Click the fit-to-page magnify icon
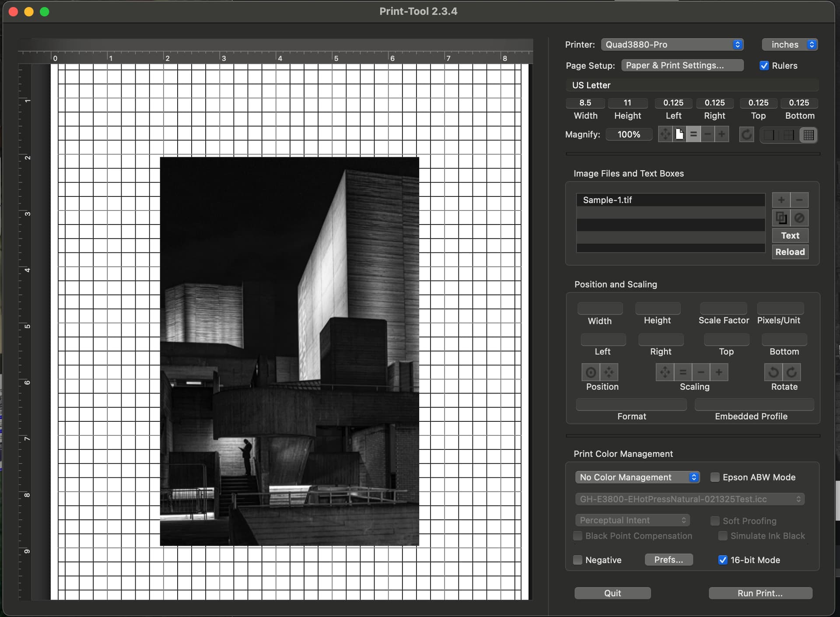 coord(679,134)
